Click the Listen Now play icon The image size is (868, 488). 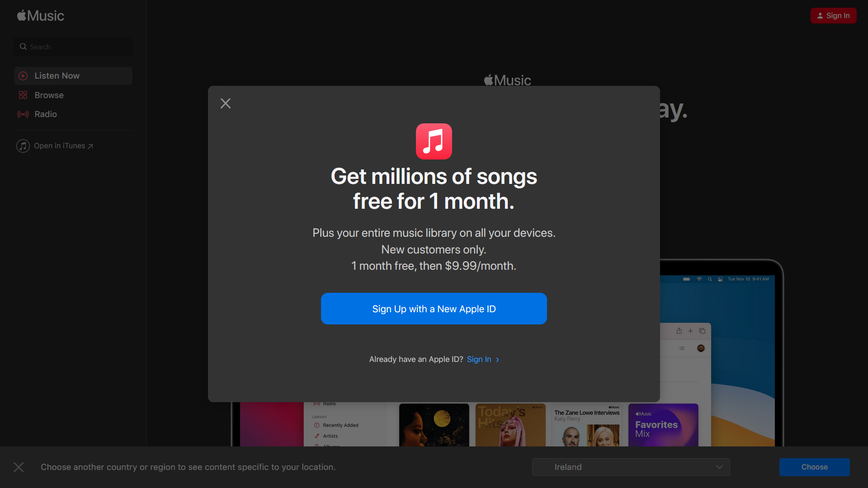(x=23, y=76)
